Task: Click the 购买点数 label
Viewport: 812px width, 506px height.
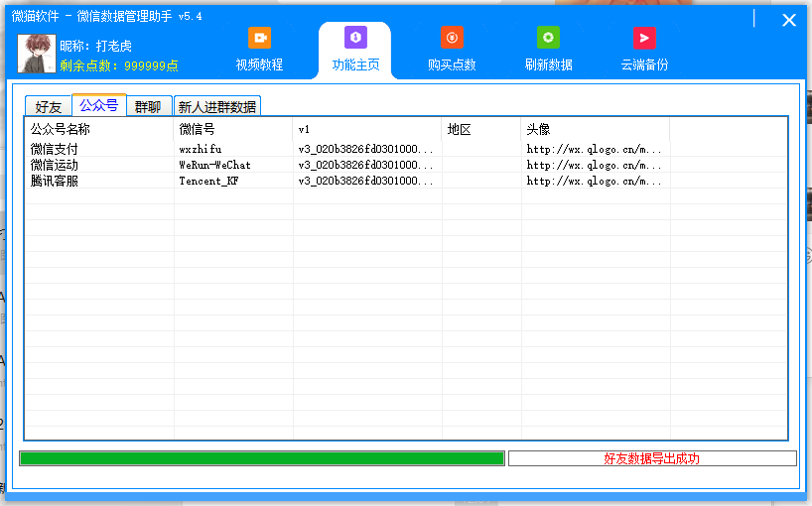Action: tap(452, 64)
